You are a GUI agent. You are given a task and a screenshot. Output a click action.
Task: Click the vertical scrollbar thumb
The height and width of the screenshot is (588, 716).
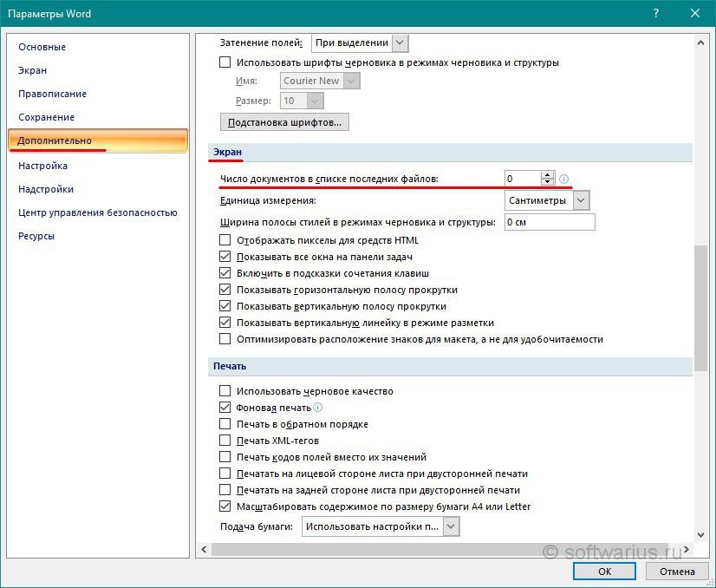point(700,308)
